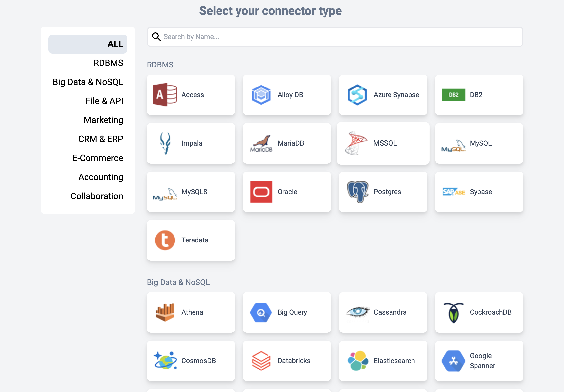This screenshot has height=392, width=564.
Task: Click the MariaDB seal logo
Action: click(261, 143)
